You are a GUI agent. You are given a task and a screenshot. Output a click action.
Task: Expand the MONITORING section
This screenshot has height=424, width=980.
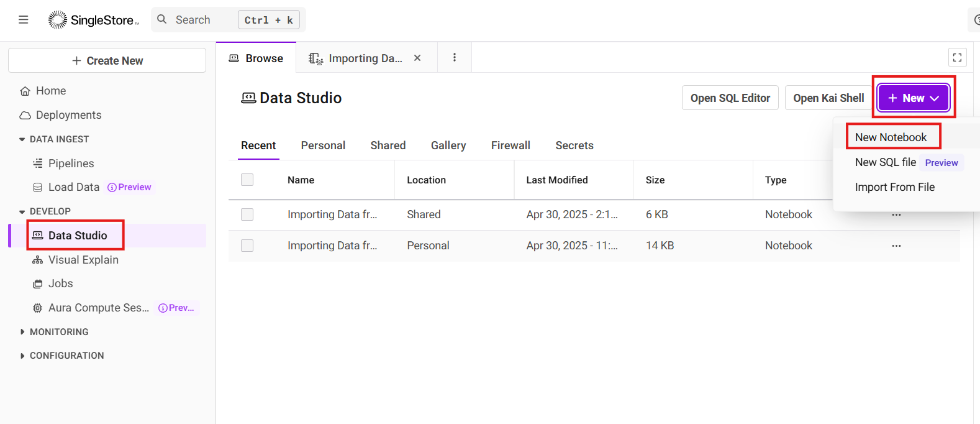[x=22, y=332]
